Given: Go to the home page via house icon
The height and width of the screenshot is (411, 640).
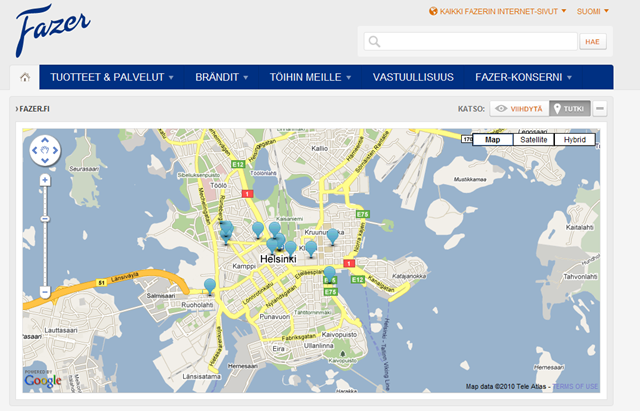Looking at the screenshot, I should [25, 77].
